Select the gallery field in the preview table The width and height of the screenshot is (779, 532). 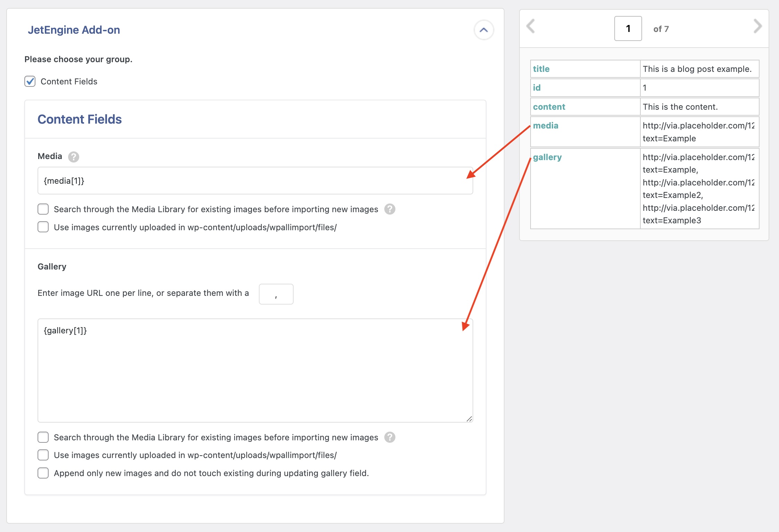[548, 157]
